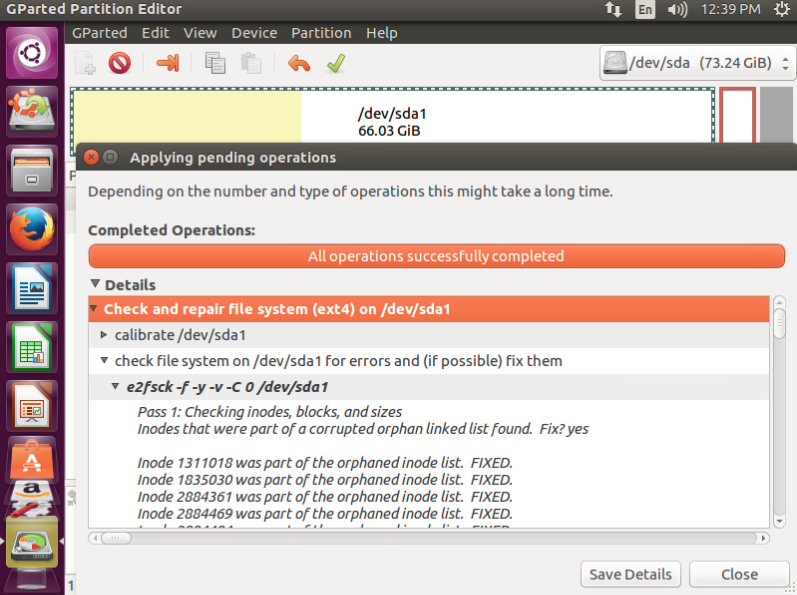The height and width of the screenshot is (595, 797).
Task: Select the small red-bordered partition block
Action: [x=737, y=116]
